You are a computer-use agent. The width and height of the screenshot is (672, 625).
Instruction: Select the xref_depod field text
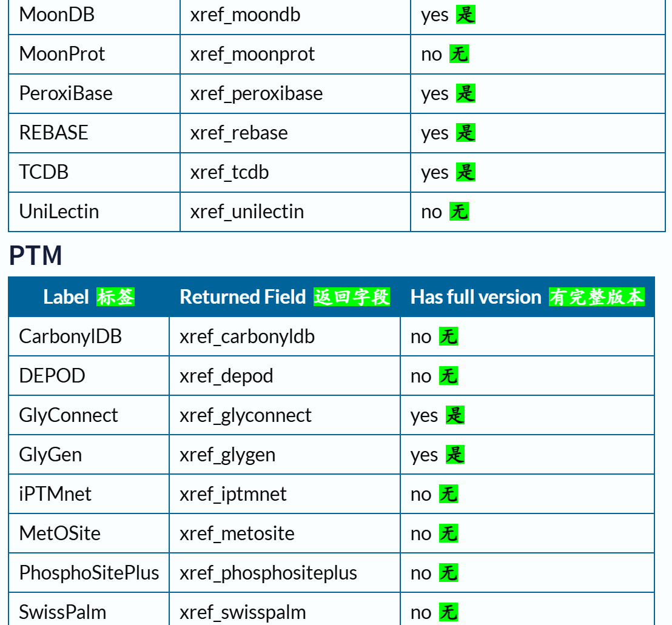[x=226, y=376]
